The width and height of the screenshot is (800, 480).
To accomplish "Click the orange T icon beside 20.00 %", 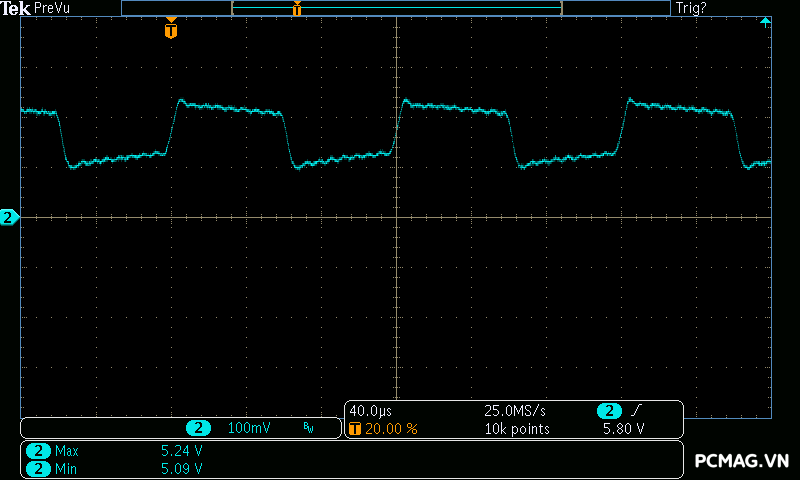I will [354, 428].
